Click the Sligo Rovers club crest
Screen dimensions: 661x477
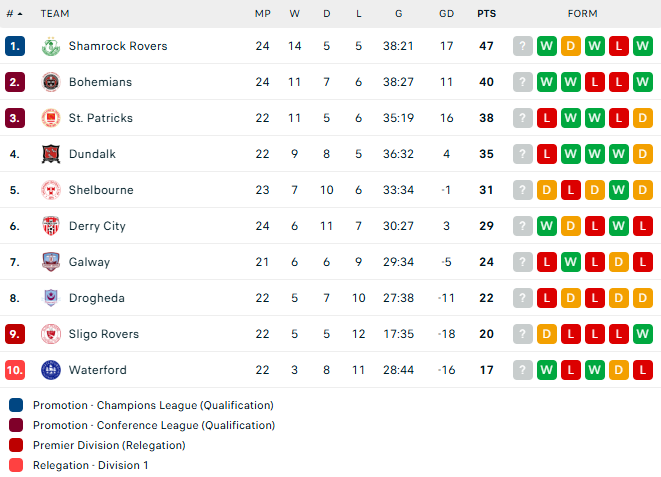[x=51, y=334]
